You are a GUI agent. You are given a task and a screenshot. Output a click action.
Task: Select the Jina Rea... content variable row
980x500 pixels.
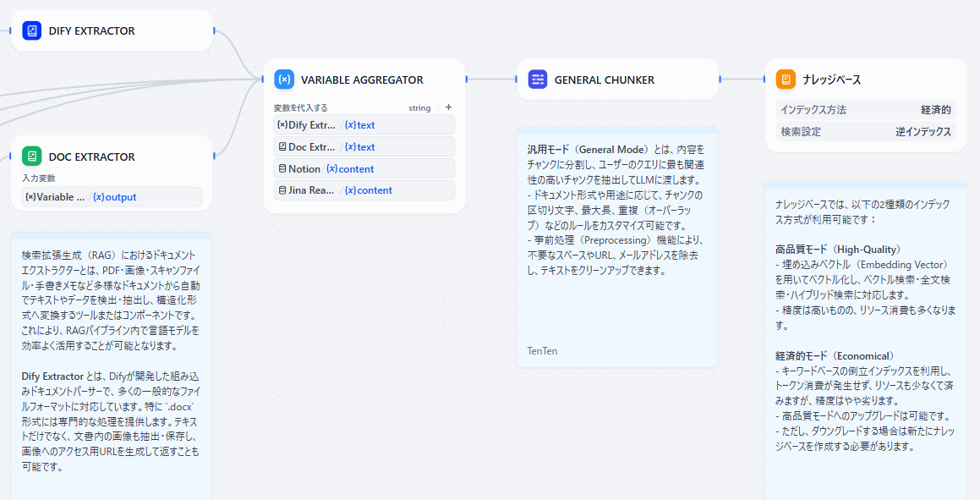[364, 190]
